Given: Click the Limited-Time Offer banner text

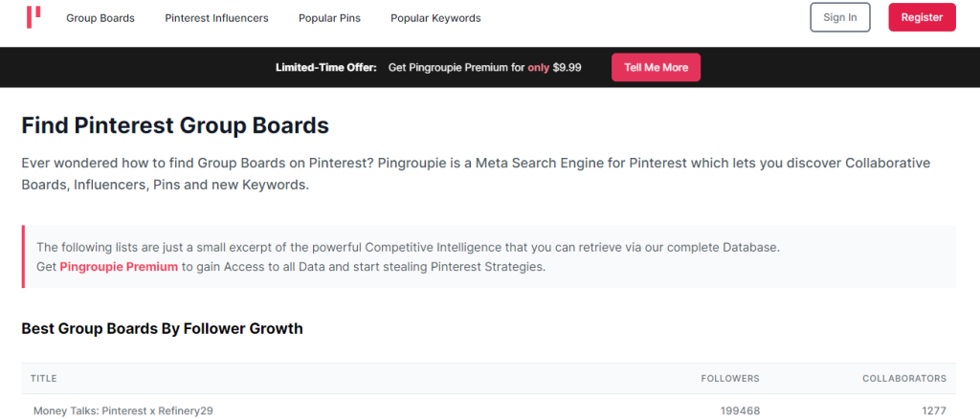Looking at the screenshot, I should click(x=326, y=68).
